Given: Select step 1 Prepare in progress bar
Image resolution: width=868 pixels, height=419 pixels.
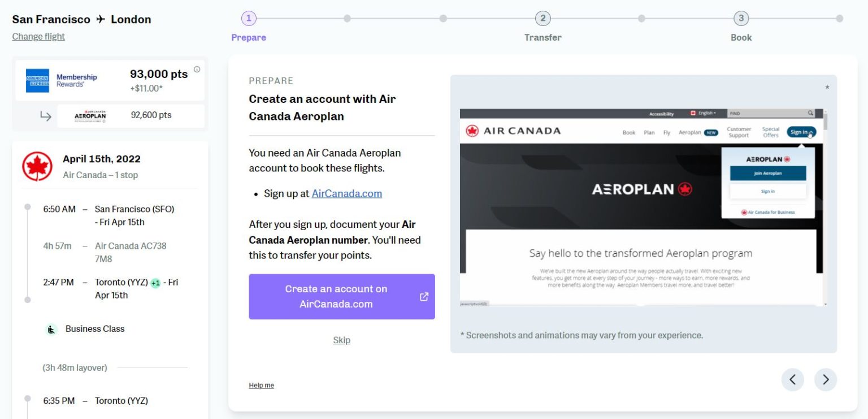Looking at the screenshot, I should [249, 19].
